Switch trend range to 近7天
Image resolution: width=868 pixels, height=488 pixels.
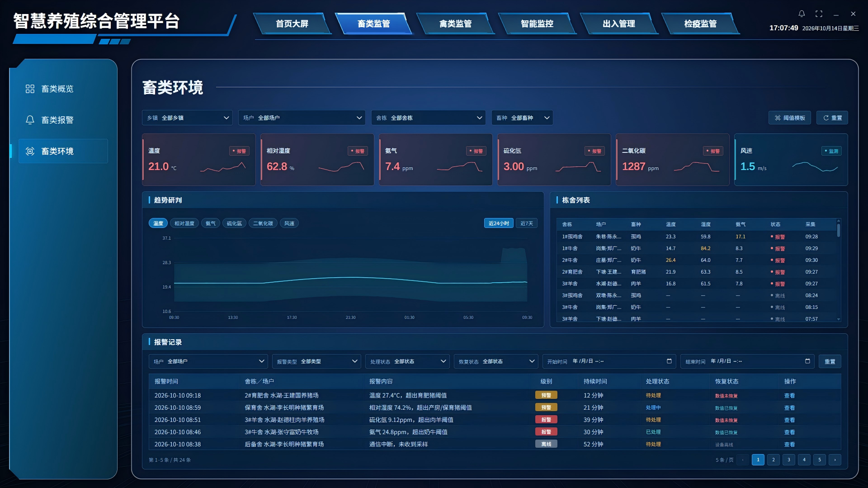pyautogui.click(x=527, y=223)
